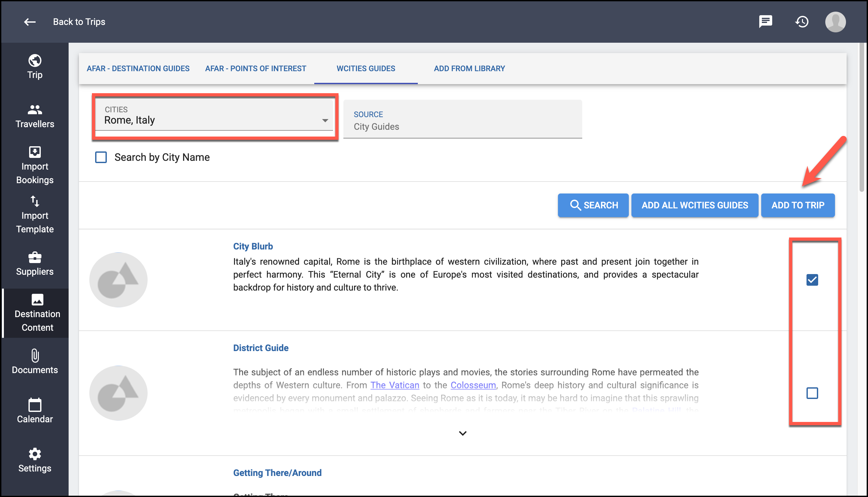The width and height of the screenshot is (868, 497).
Task: Open Suppliers section in sidebar
Action: pos(35,264)
